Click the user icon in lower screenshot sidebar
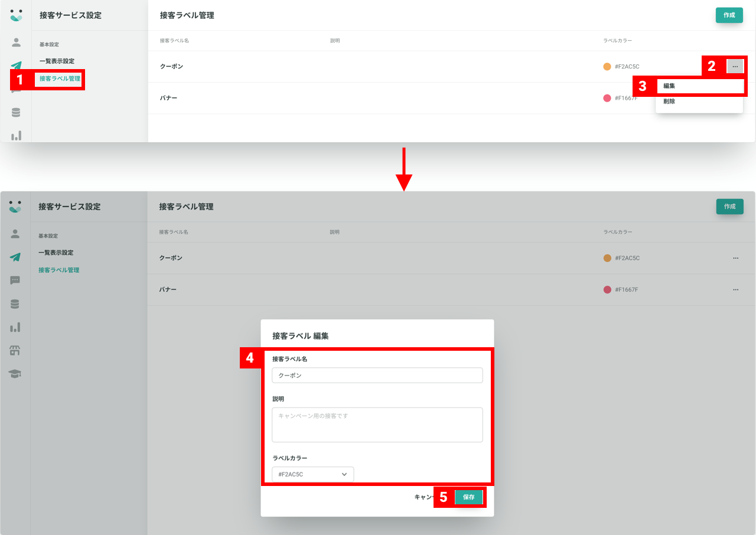Screen dimensions: 756x535 (15, 233)
